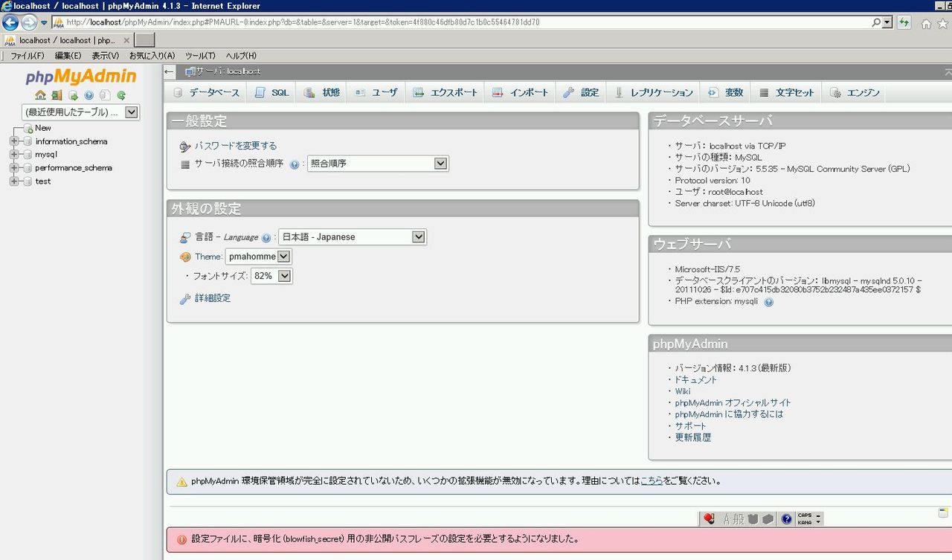Image resolution: width=952 pixels, height=560 pixels.
Task: Switch to the エンジン tab
Action: [x=855, y=92]
